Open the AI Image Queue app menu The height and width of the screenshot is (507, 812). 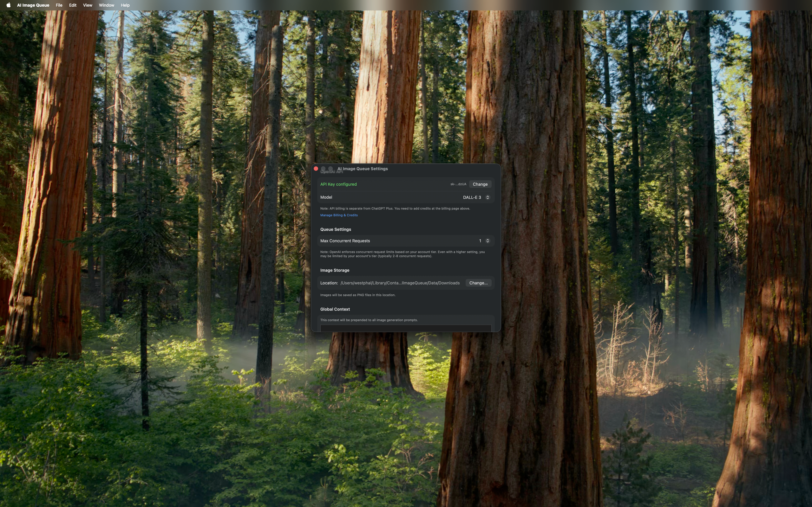tap(33, 5)
